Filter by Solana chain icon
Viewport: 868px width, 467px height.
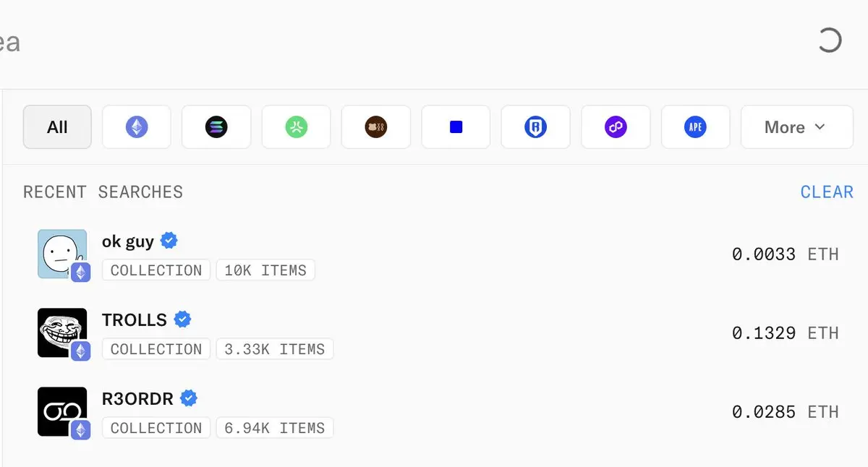[x=216, y=127]
